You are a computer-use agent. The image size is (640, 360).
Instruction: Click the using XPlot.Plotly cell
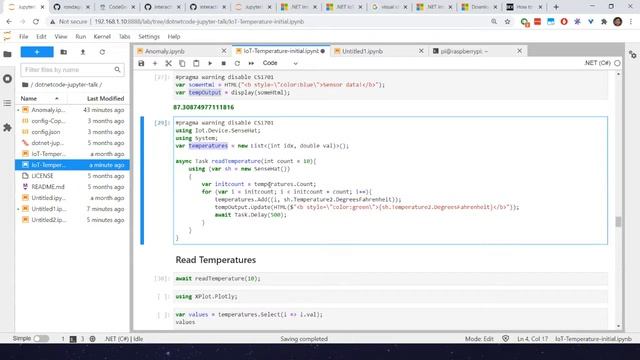[390, 296]
